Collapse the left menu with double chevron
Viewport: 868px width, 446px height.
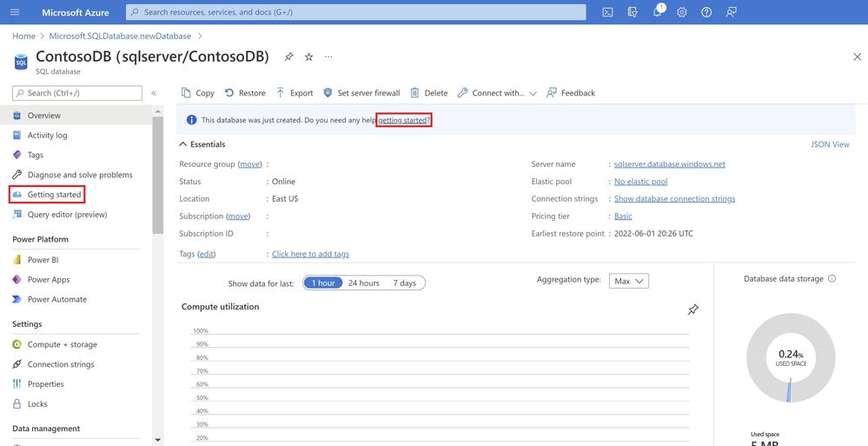click(x=154, y=93)
